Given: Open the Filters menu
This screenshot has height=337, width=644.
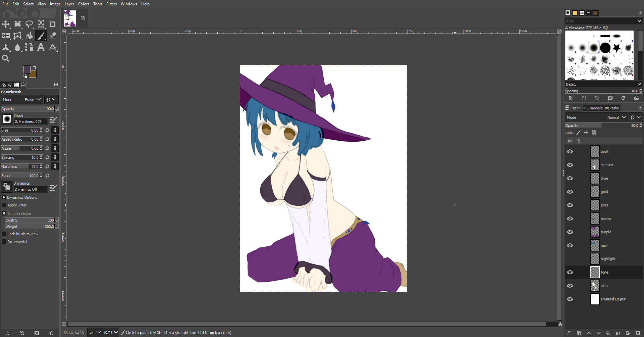Looking at the screenshot, I should click(111, 4).
